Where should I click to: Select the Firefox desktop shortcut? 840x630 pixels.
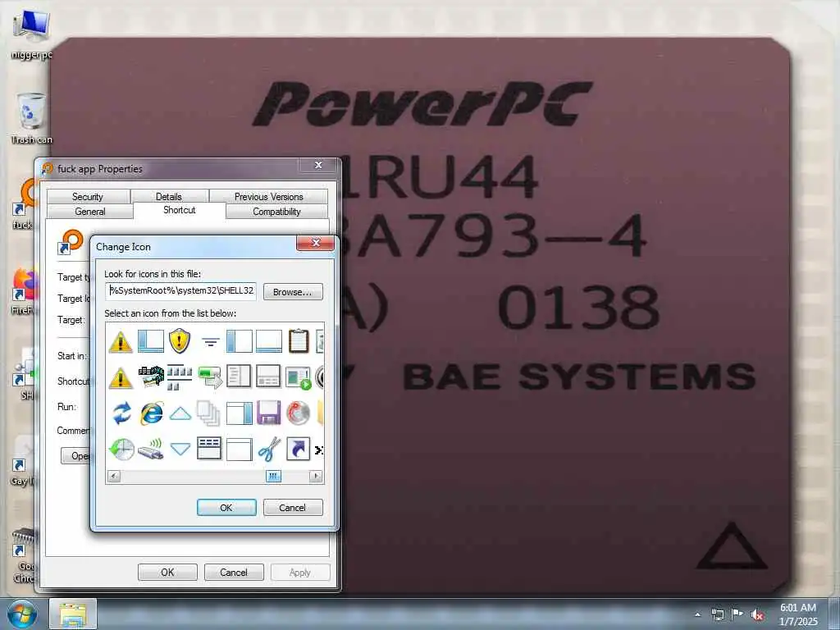click(24, 291)
